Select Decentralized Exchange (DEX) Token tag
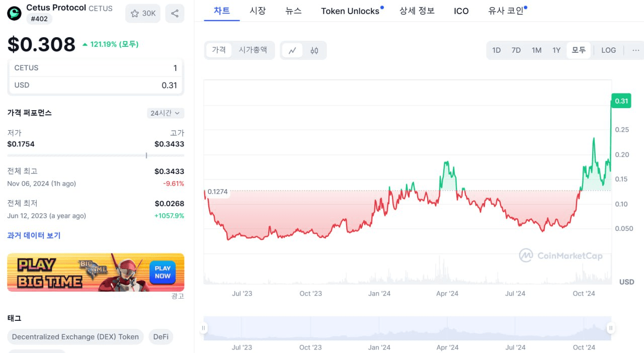The height and width of the screenshot is (353, 644). pyautogui.click(x=75, y=337)
